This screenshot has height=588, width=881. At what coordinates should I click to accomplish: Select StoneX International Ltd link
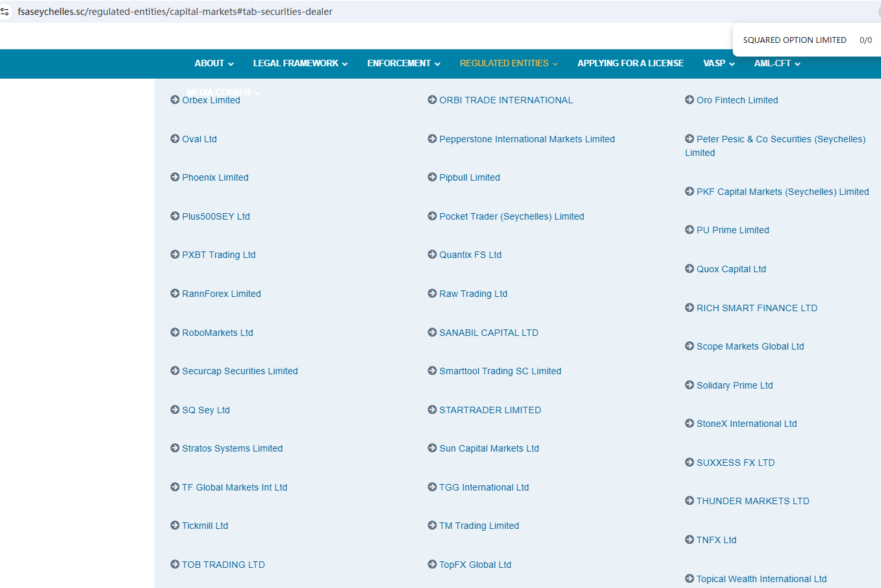(x=747, y=424)
